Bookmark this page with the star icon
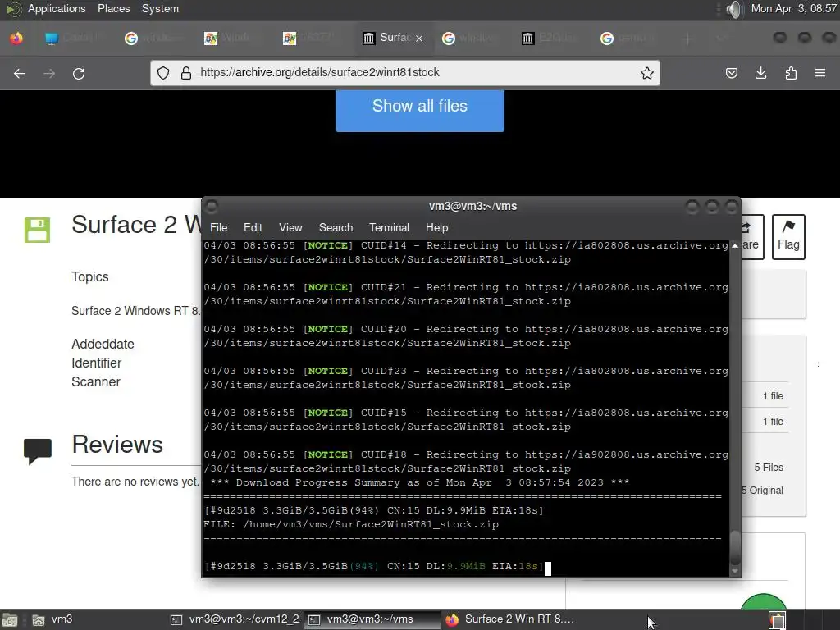Image resolution: width=840 pixels, height=630 pixels. [x=647, y=73]
